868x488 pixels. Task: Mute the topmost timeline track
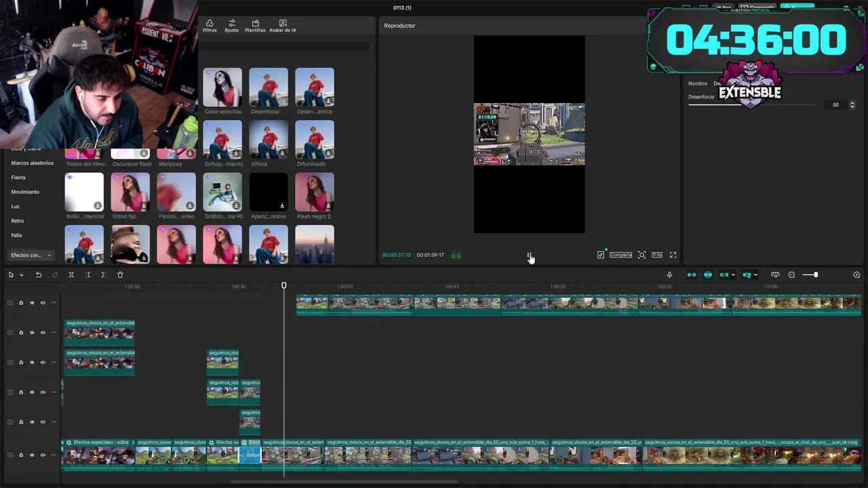tap(43, 303)
